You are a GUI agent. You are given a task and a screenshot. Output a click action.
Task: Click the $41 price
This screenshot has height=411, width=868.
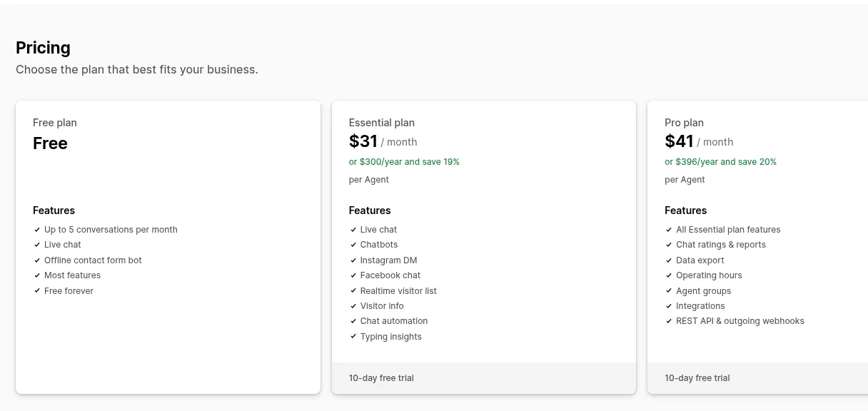click(679, 141)
